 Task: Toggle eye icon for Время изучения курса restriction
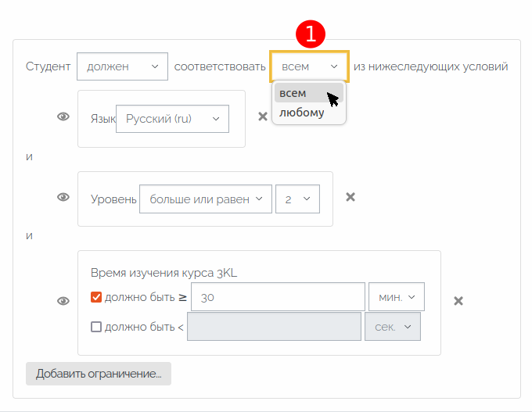point(63,301)
